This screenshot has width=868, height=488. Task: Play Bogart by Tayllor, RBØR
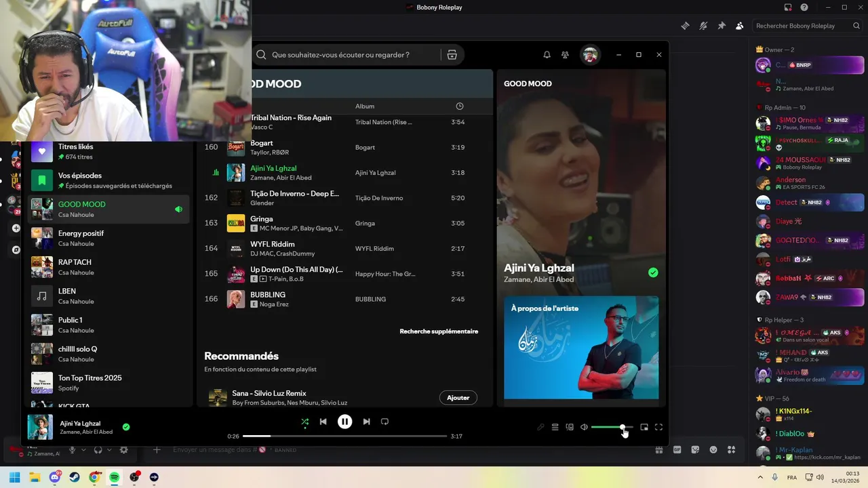[346, 147]
